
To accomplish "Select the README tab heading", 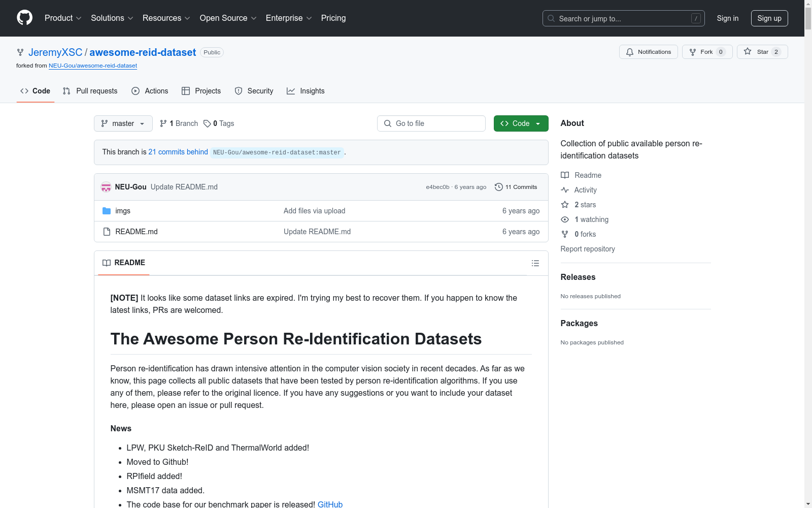I will [x=124, y=263].
